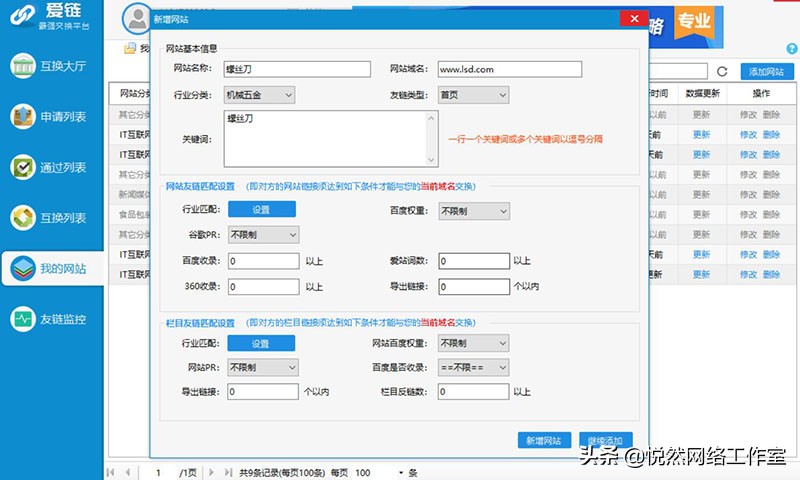Screen dimensions: 800x480
Task: Close the 新增网站 dialog
Action: point(634,19)
